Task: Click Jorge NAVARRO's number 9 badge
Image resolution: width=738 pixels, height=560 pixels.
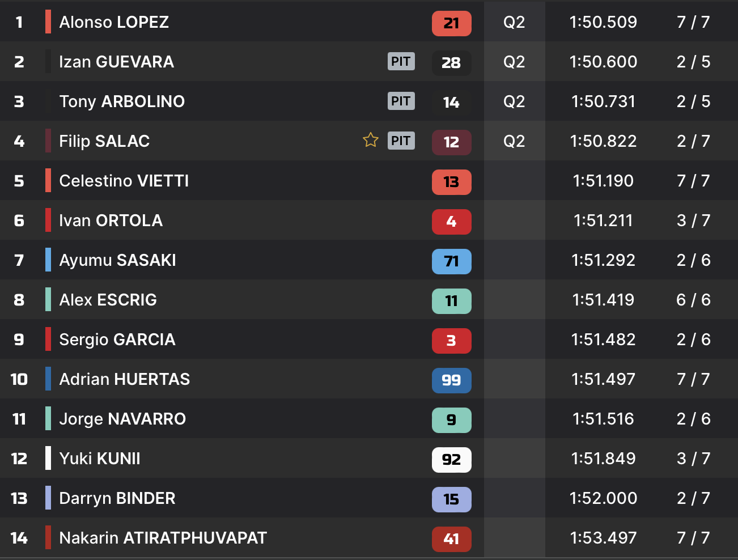Action: (x=451, y=420)
